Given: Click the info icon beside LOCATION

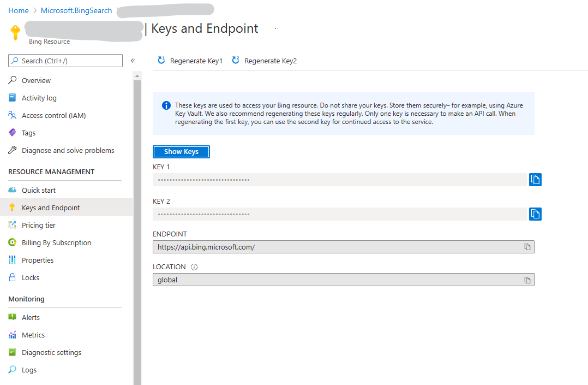Looking at the screenshot, I should [x=195, y=266].
